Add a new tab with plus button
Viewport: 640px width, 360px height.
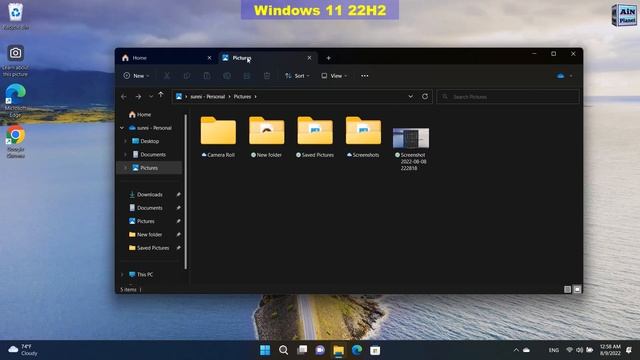click(x=328, y=58)
